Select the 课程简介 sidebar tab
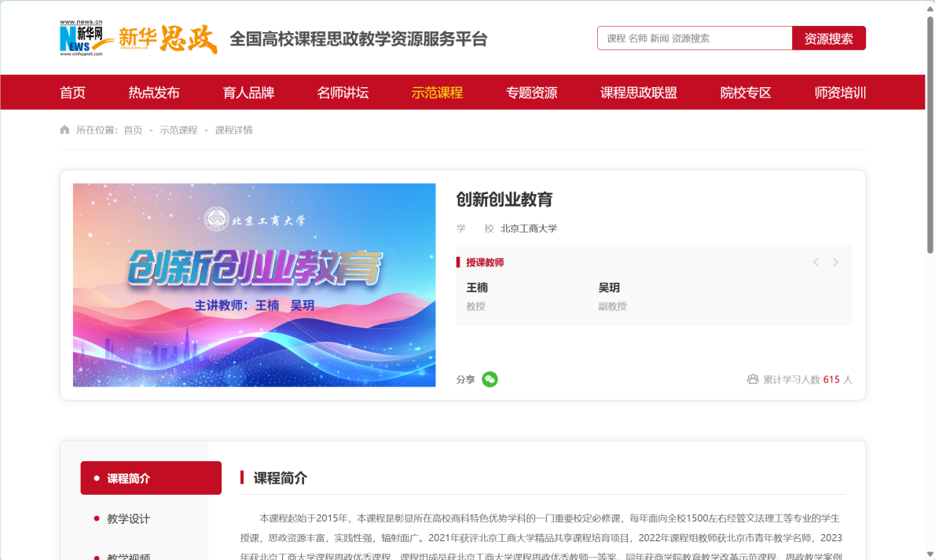This screenshot has width=935, height=560. point(151,478)
